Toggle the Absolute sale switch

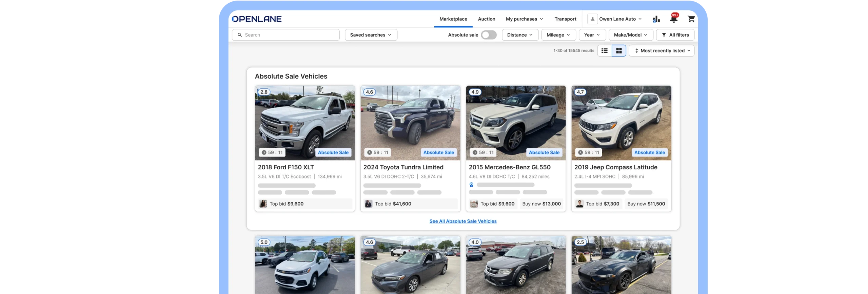489,35
